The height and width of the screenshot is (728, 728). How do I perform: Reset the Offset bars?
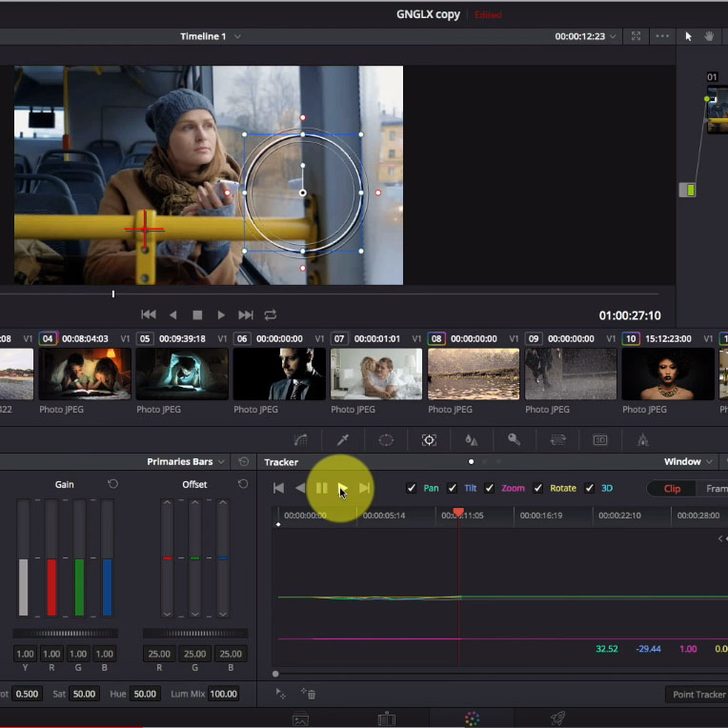tap(243, 484)
